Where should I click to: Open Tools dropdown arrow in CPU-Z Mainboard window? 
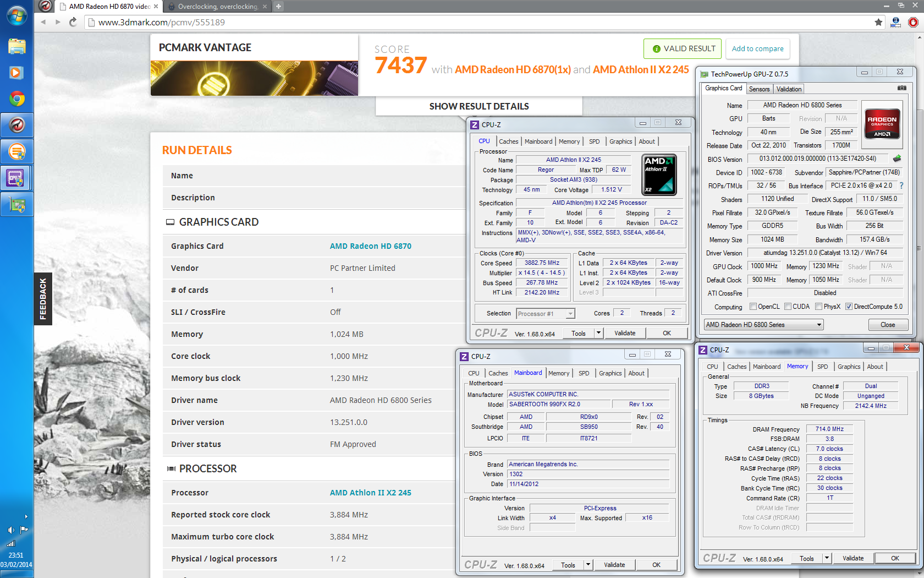click(588, 565)
